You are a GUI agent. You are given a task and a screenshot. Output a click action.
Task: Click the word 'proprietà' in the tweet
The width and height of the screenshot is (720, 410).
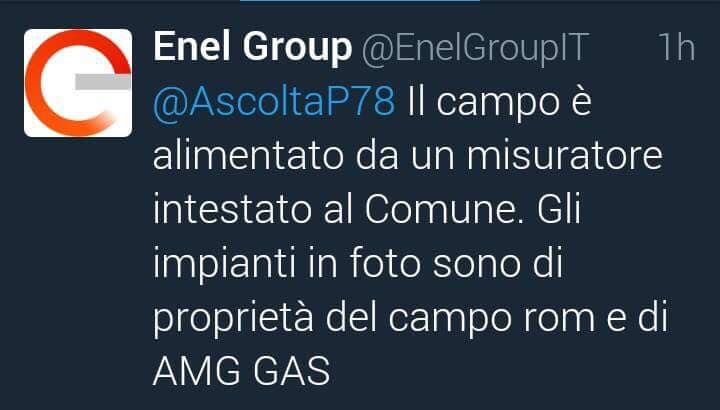pos(233,318)
